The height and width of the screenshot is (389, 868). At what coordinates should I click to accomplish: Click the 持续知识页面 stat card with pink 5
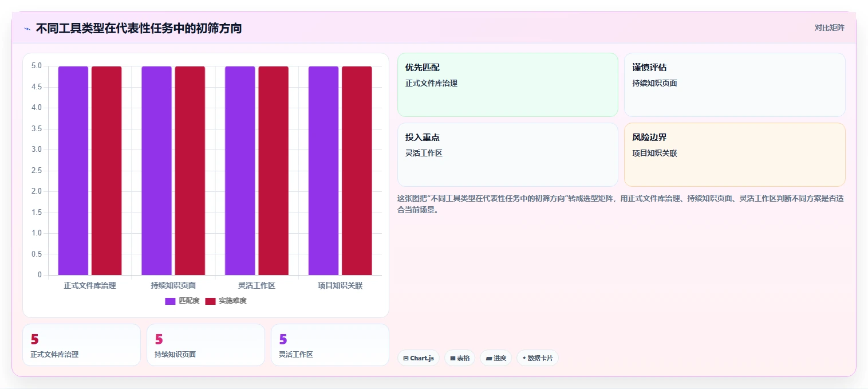point(206,345)
